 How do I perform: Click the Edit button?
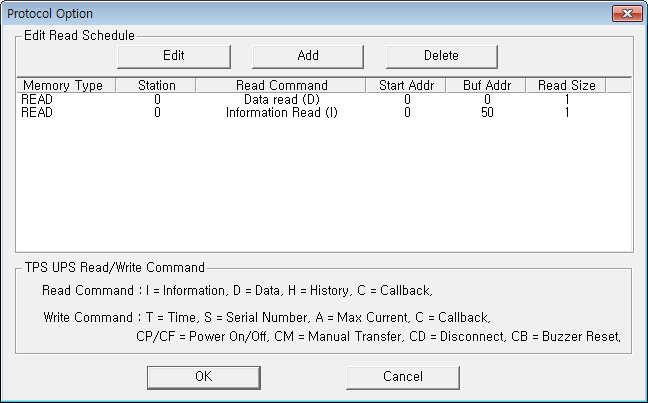pos(174,57)
